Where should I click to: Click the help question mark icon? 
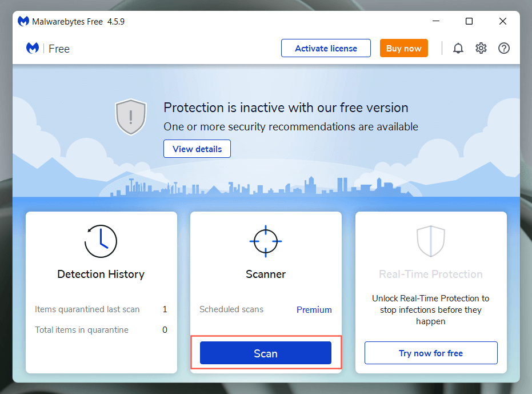click(504, 49)
